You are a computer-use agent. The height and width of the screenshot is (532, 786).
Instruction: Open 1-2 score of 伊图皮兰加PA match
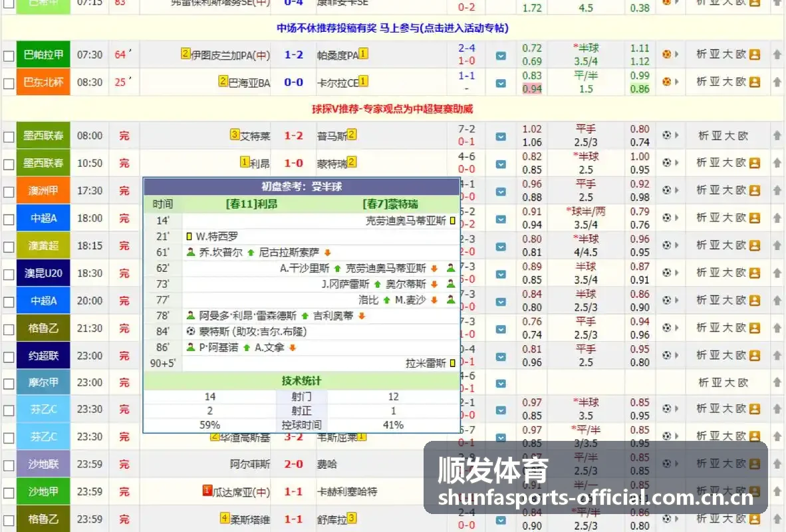[293, 55]
